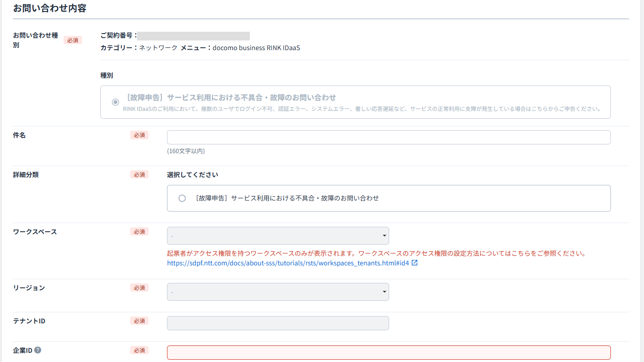Click the external link icon after the URL

click(x=414, y=263)
